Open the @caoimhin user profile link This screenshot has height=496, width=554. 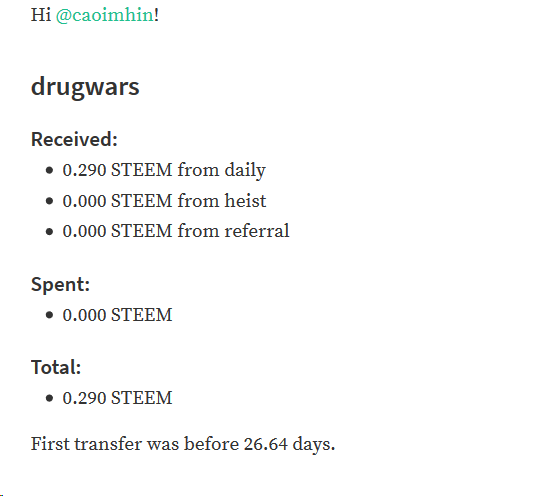pyautogui.click(x=105, y=16)
